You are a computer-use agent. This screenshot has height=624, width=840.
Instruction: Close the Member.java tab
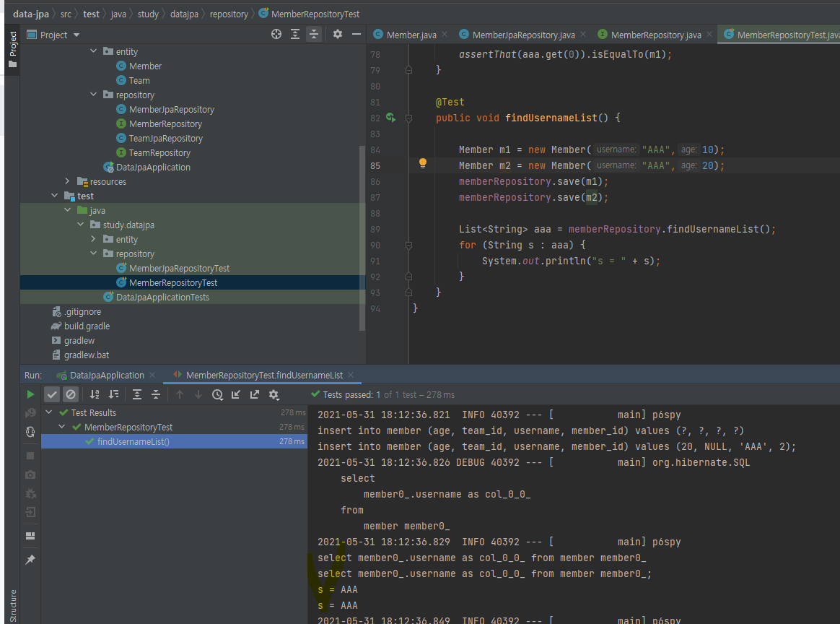(445, 35)
